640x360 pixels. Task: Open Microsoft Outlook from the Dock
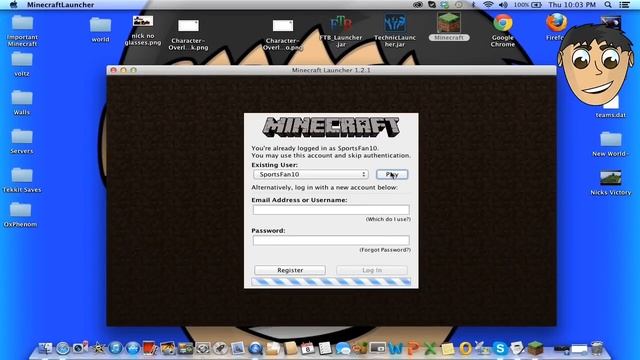(x=465, y=348)
